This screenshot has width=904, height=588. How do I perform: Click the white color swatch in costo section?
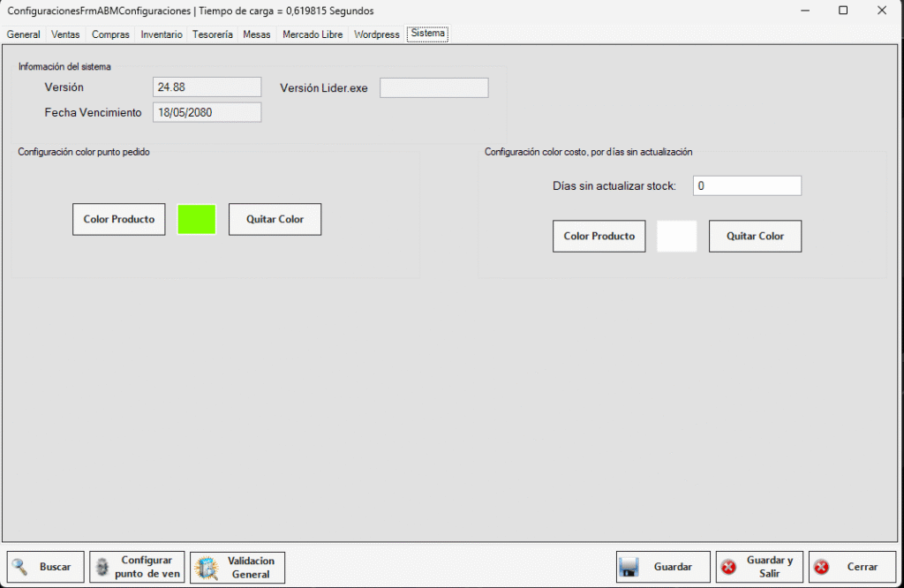[677, 236]
